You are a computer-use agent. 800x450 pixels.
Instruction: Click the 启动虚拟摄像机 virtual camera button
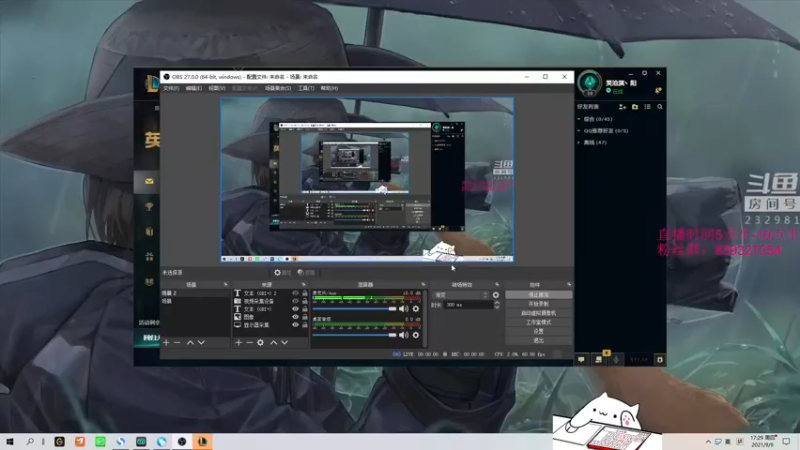point(539,313)
